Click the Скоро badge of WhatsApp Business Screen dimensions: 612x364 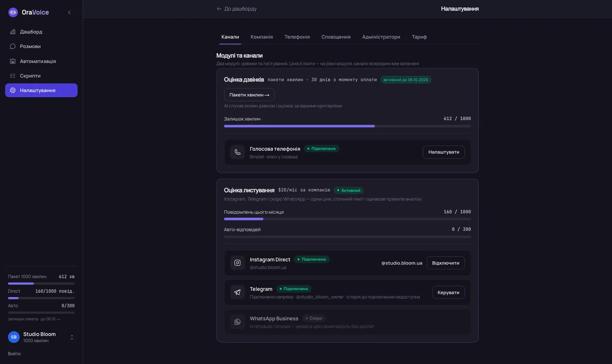pos(313,319)
